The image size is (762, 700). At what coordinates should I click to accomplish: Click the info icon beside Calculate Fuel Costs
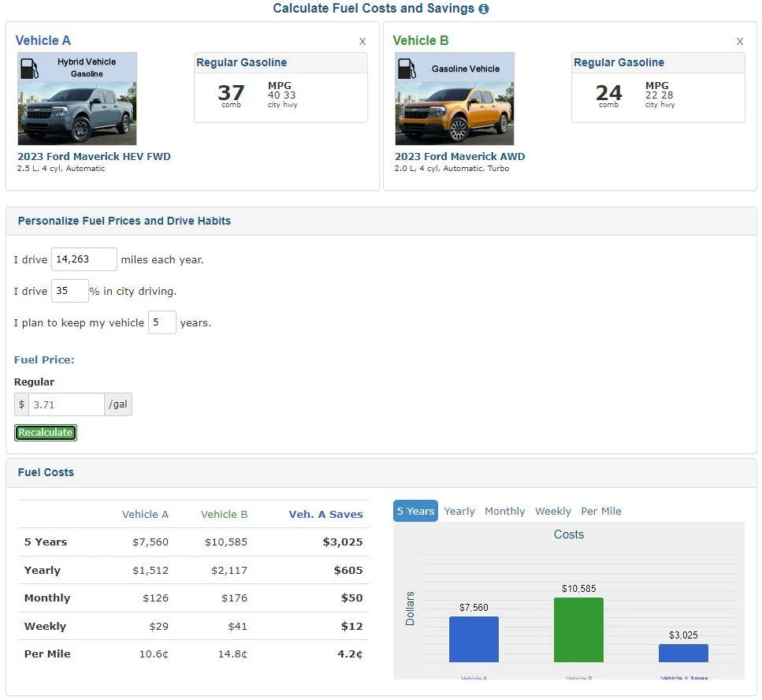(x=484, y=9)
